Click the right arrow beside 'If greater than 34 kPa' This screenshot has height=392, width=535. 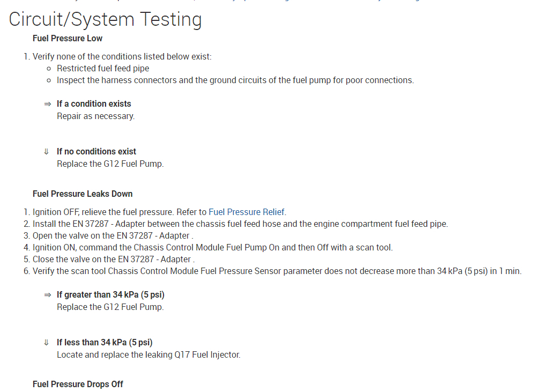[48, 295]
